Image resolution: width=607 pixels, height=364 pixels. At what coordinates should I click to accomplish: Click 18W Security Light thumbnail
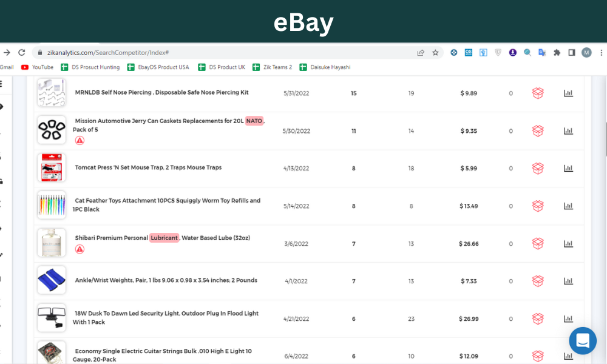point(52,318)
